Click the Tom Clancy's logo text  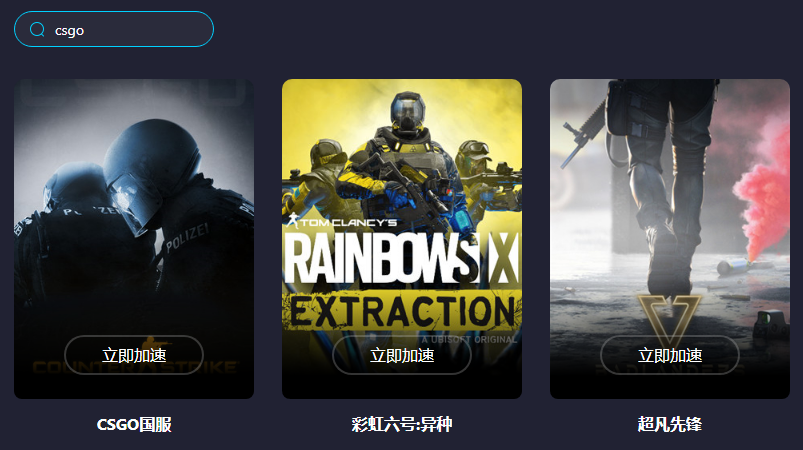pos(342,222)
